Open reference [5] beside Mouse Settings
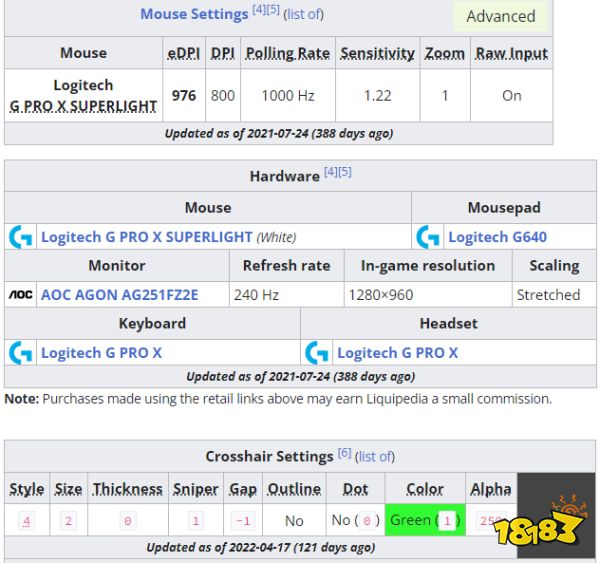Screen dimensions: 600x563 pos(273,10)
